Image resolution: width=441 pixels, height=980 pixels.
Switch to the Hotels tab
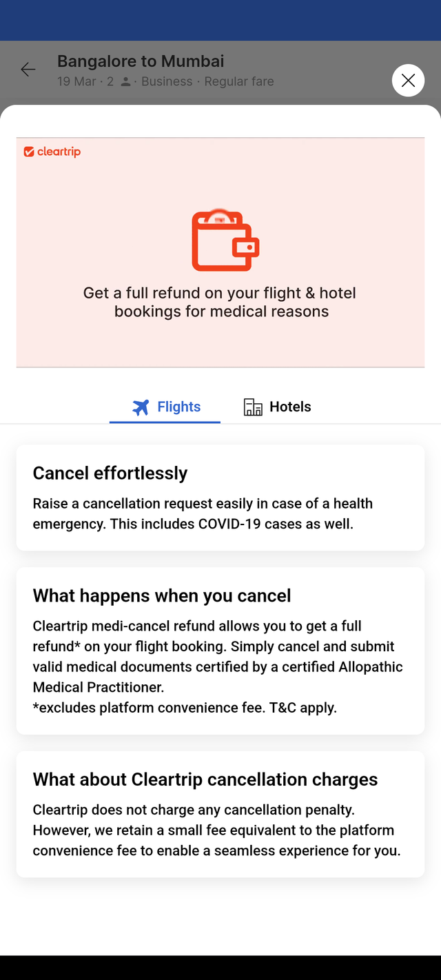pos(277,407)
